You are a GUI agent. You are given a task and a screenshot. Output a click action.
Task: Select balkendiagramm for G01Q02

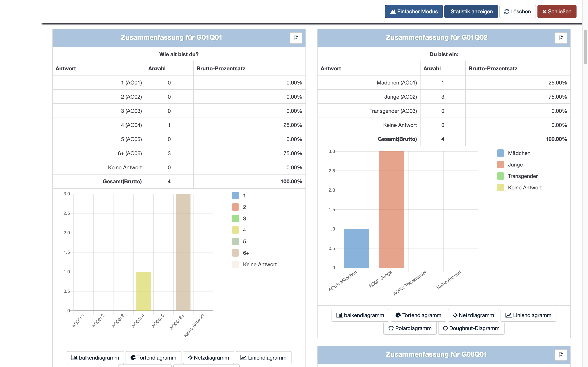click(360, 315)
